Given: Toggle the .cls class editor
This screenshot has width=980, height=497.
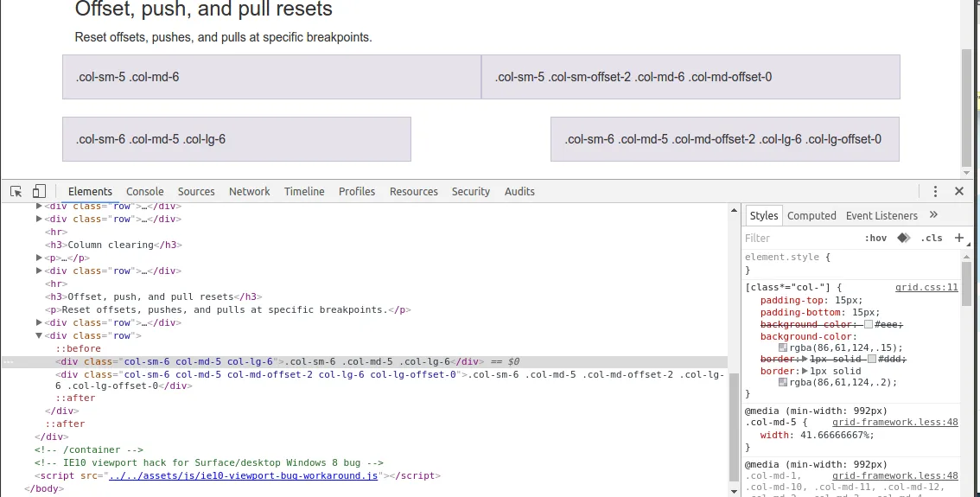Looking at the screenshot, I should 932,238.
